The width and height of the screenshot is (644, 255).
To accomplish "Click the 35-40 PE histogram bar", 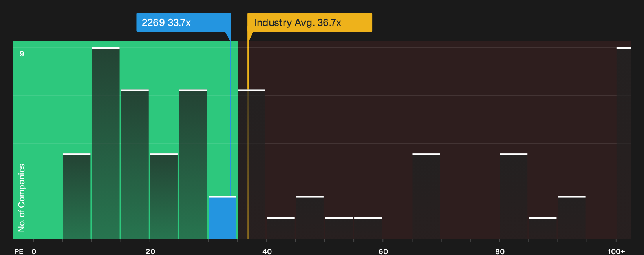I will click(x=251, y=164).
